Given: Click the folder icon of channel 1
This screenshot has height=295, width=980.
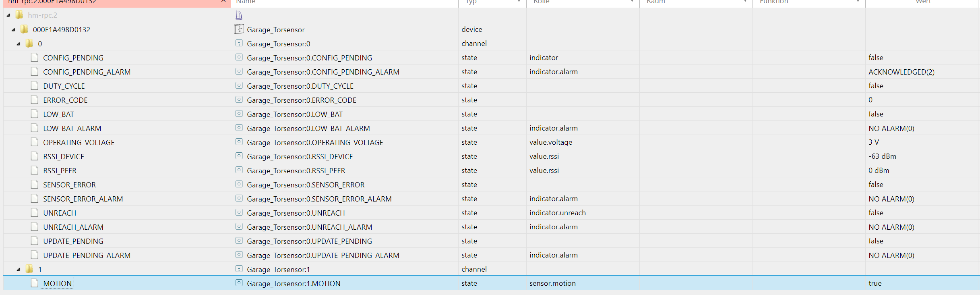Looking at the screenshot, I should coord(29,269).
